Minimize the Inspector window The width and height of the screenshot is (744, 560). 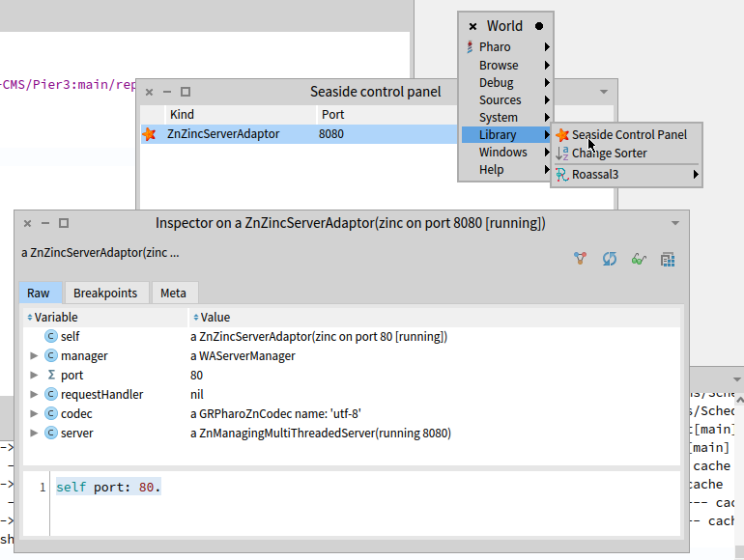point(45,223)
